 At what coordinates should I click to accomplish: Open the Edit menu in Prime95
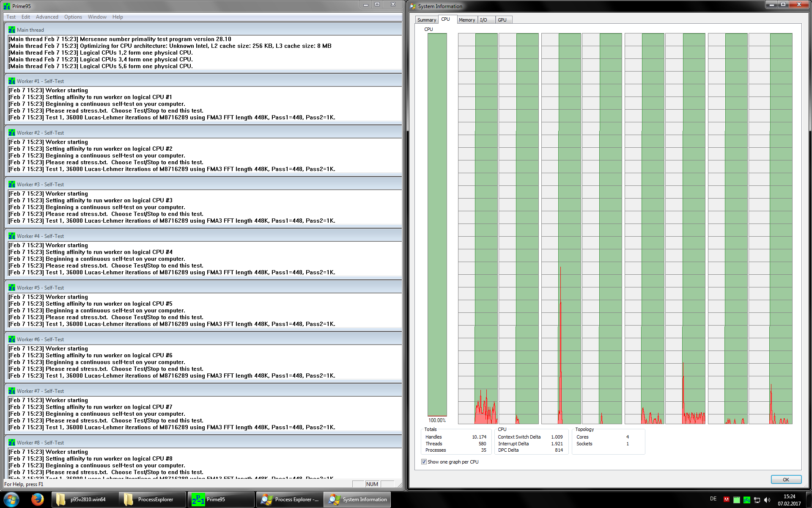[x=26, y=17]
